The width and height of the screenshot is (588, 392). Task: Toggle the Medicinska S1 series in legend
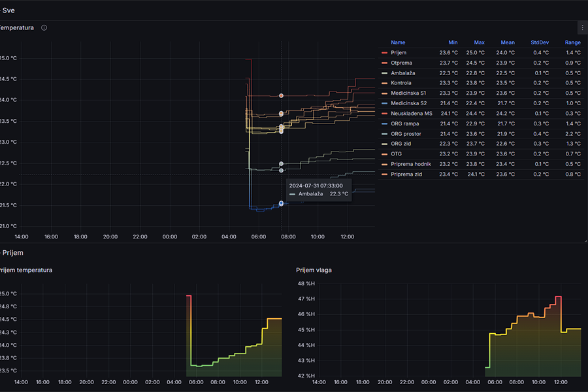point(408,93)
